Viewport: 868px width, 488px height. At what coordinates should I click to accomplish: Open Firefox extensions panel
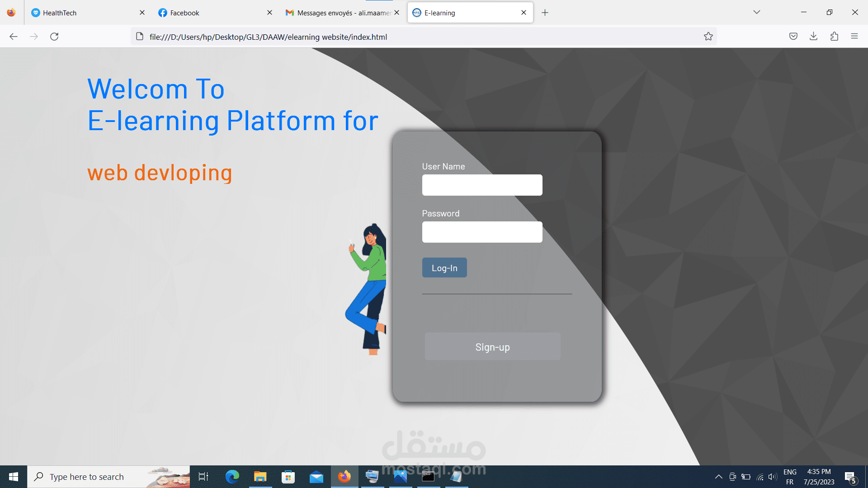click(835, 37)
